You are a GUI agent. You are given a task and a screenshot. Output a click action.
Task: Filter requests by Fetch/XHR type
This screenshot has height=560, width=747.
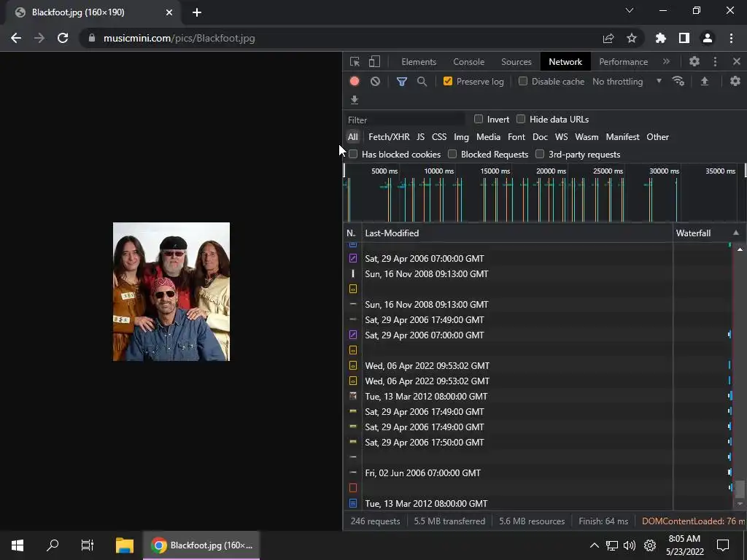389,137
